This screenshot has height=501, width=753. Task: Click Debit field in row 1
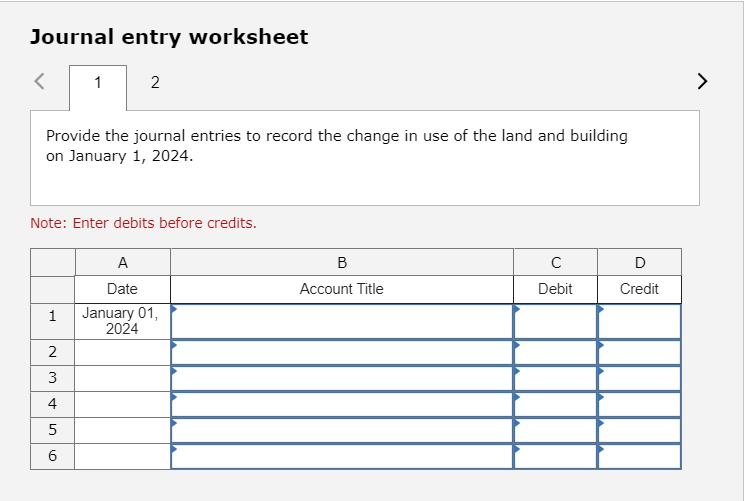(x=555, y=321)
